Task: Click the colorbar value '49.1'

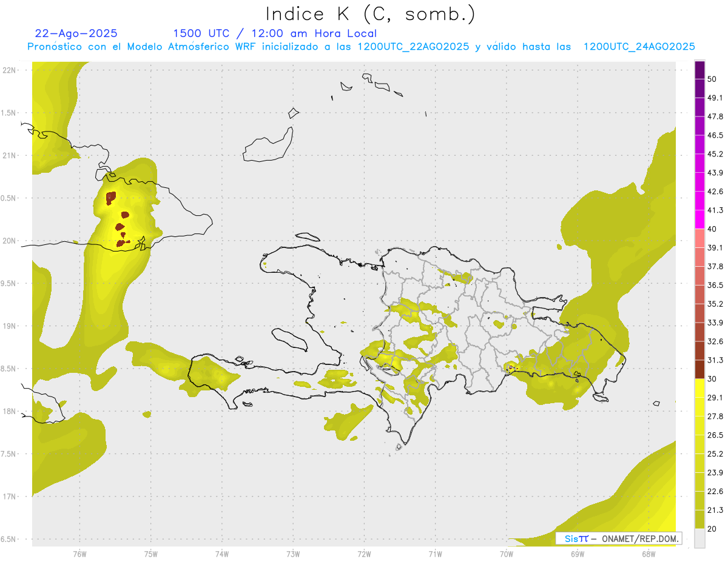Action: tap(715, 98)
